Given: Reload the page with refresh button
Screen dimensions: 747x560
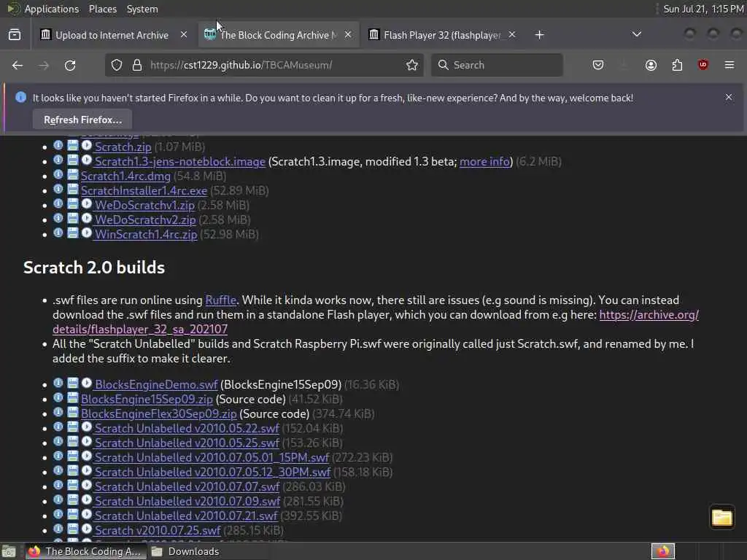Looking at the screenshot, I should click(70, 65).
